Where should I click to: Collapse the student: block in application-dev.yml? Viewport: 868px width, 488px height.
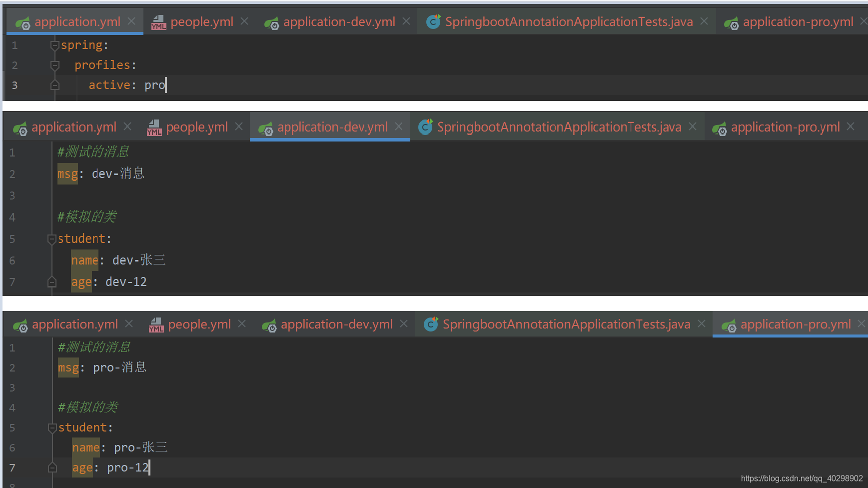click(51, 239)
